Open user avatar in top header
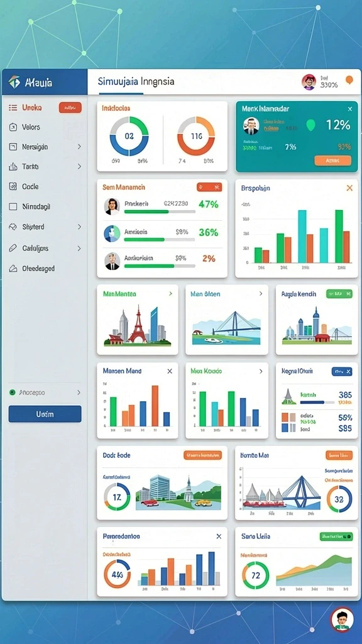The height and width of the screenshot is (644, 362). [x=309, y=82]
